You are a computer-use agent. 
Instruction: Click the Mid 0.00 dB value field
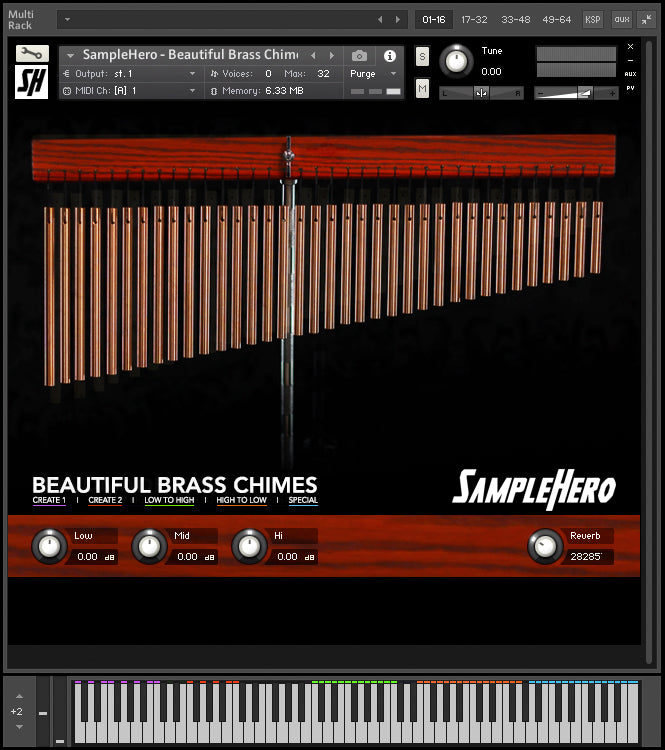coord(194,557)
